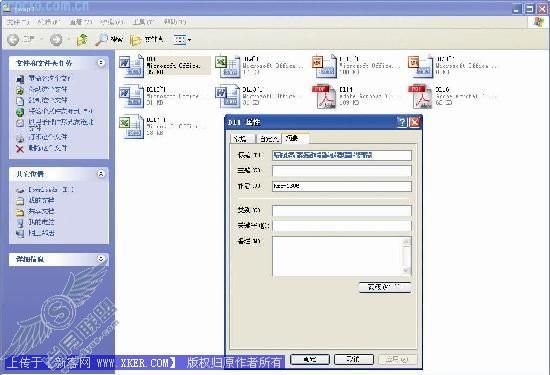Click the green Back arrow toolbar button
550x375 pixels.
coord(13,40)
